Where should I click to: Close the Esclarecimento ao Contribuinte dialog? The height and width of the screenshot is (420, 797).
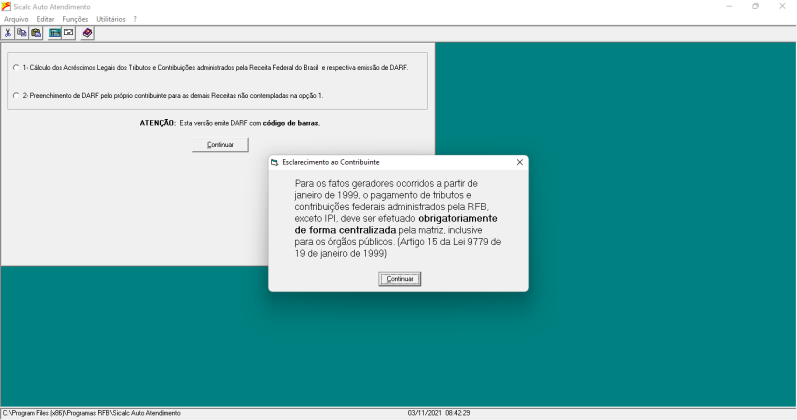pos(519,162)
